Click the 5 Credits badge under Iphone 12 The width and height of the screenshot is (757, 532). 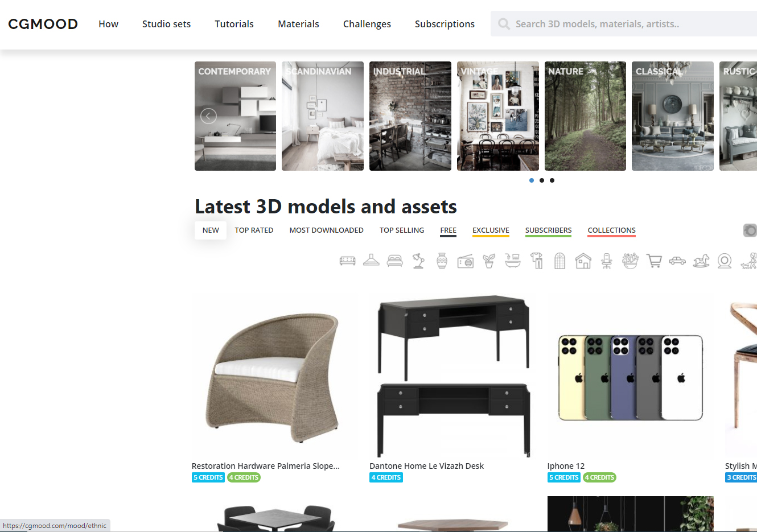(564, 477)
